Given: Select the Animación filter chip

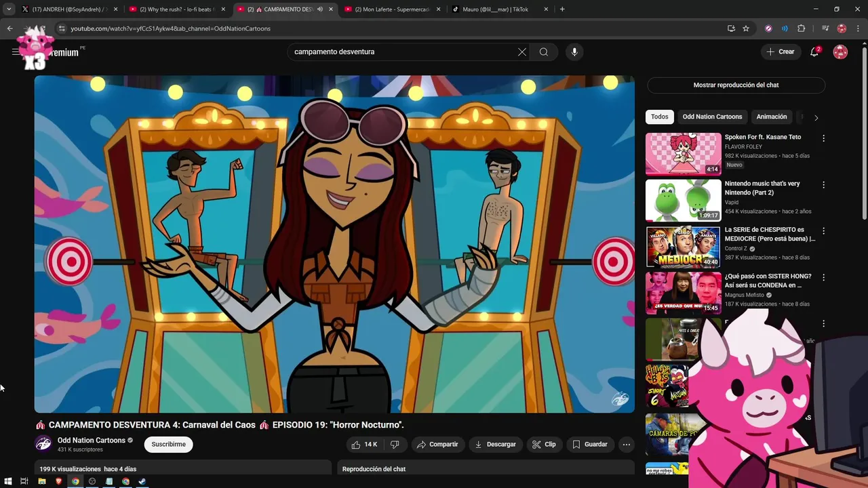Looking at the screenshot, I should [772, 117].
